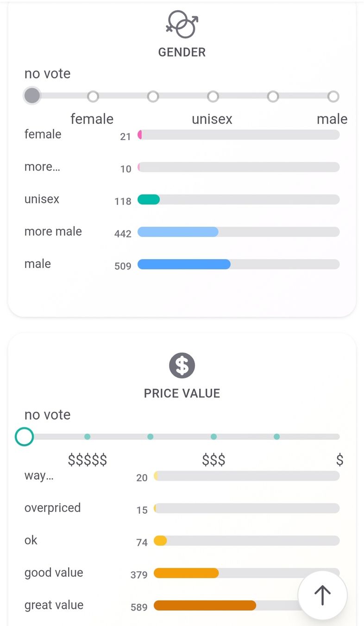Select the gender 'no vote' slider handle

pos(32,96)
